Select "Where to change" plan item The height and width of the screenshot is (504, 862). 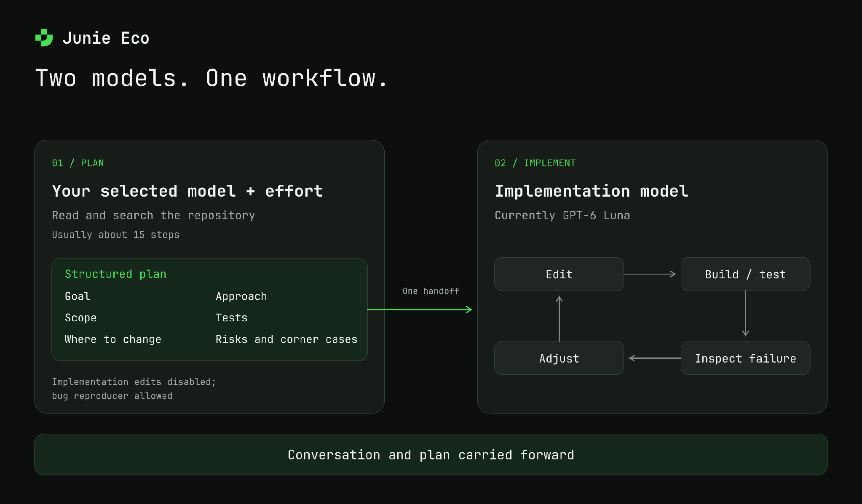pyautogui.click(x=113, y=339)
